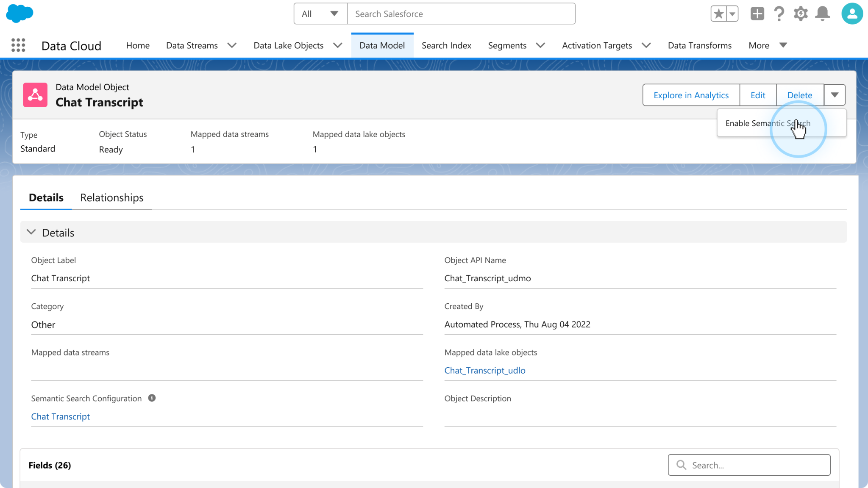The height and width of the screenshot is (488, 868).
Task: View notifications via bell icon
Action: point(822,13)
